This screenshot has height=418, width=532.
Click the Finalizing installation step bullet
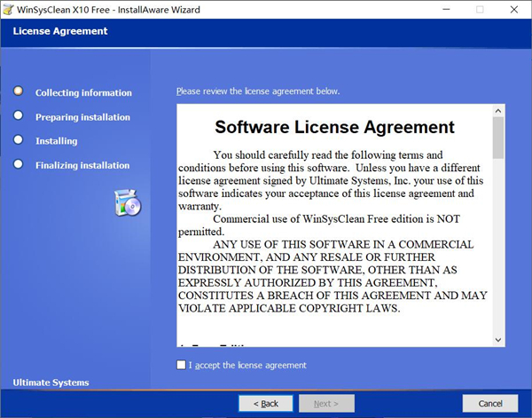click(18, 164)
